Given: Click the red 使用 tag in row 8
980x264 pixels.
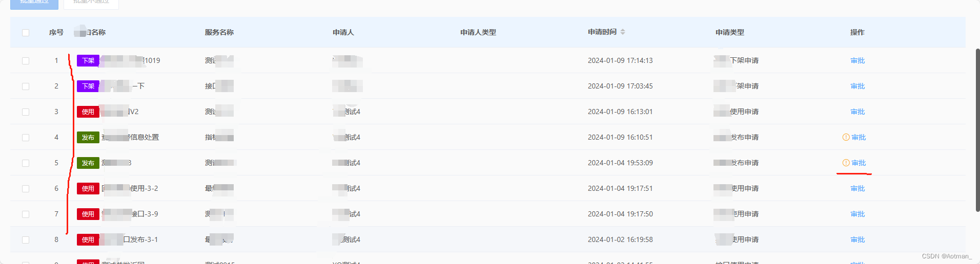Looking at the screenshot, I should tap(88, 239).
